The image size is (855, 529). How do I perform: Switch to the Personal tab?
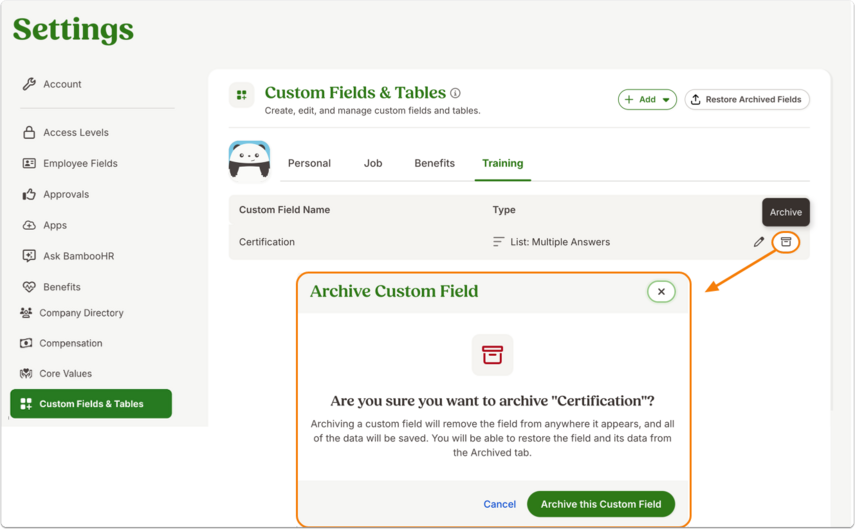point(309,163)
